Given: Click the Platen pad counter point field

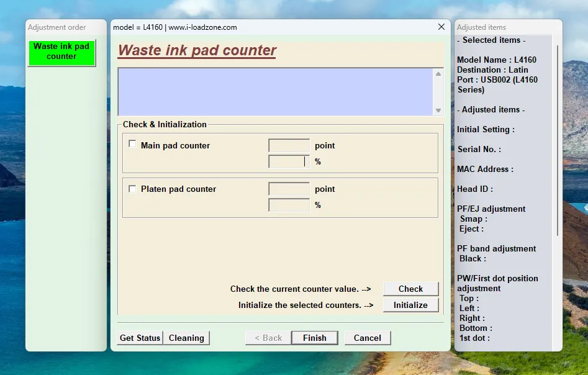Looking at the screenshot, I should (x=289, y=189).
